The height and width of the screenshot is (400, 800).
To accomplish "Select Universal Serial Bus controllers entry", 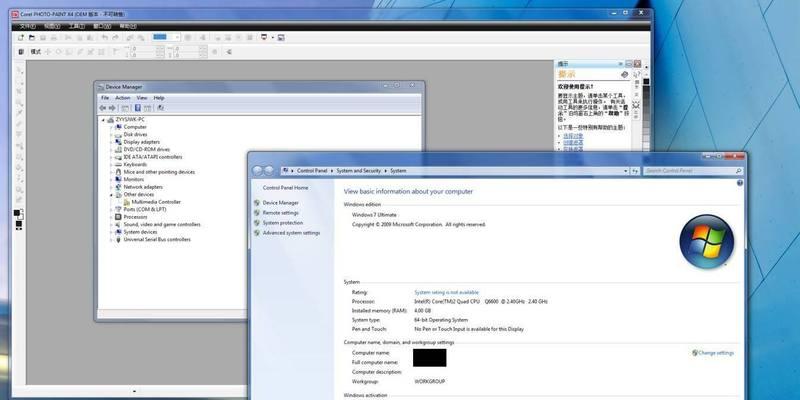I will coord(157,239).
